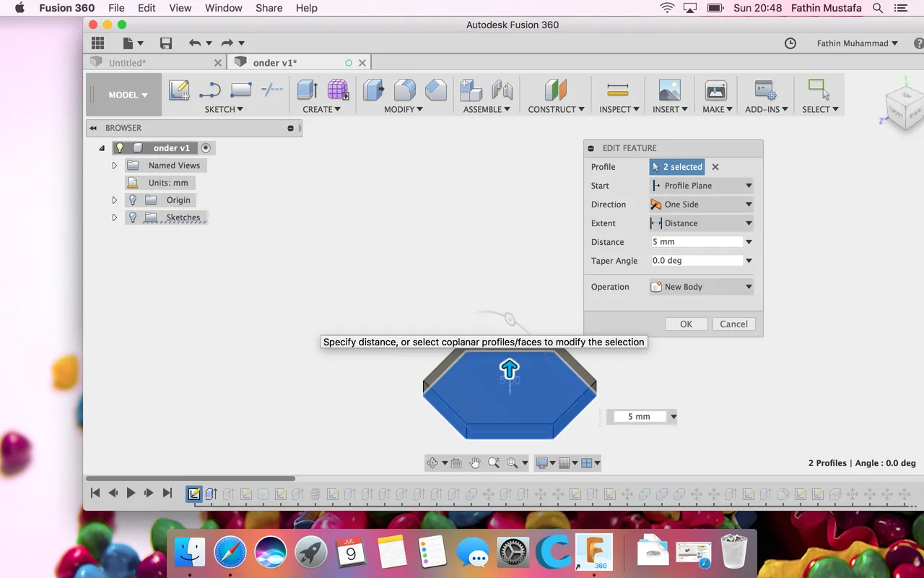The image size is (924, 578).
Task: Select the dashed Trim line tool
Action: point(271,90)
